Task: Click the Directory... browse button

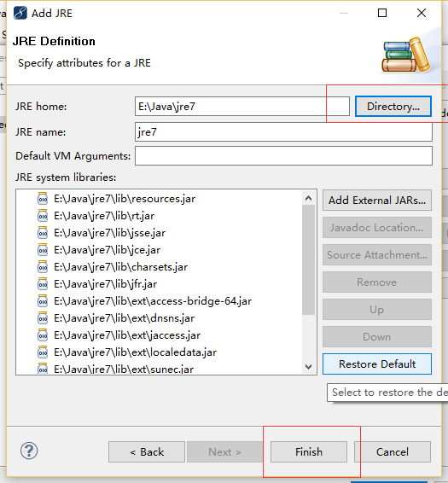Action: (393, 107)
